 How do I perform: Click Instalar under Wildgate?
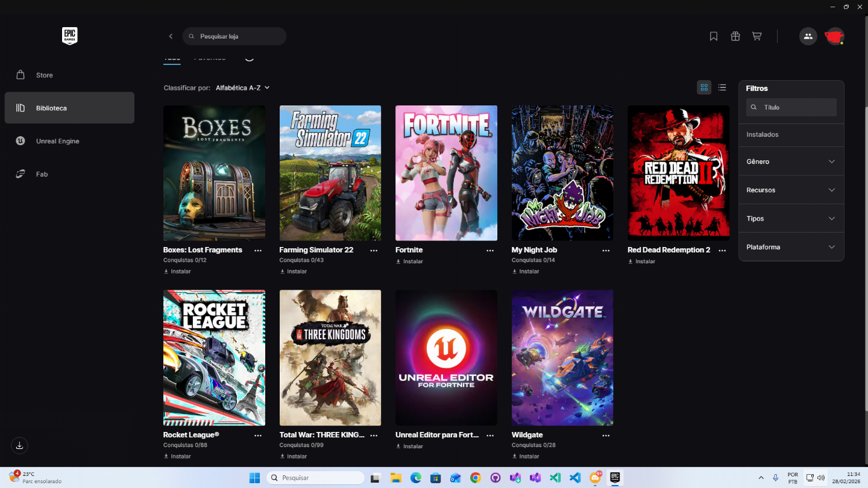[526, 456]
